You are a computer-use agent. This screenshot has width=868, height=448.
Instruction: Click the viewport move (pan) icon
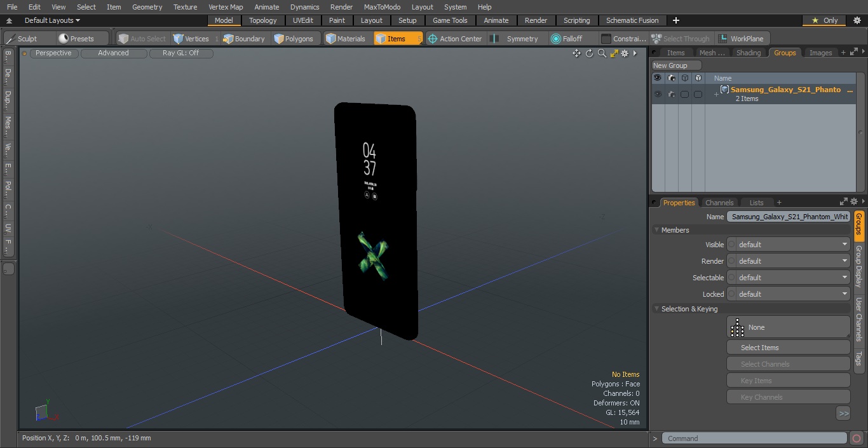[577, 53]
